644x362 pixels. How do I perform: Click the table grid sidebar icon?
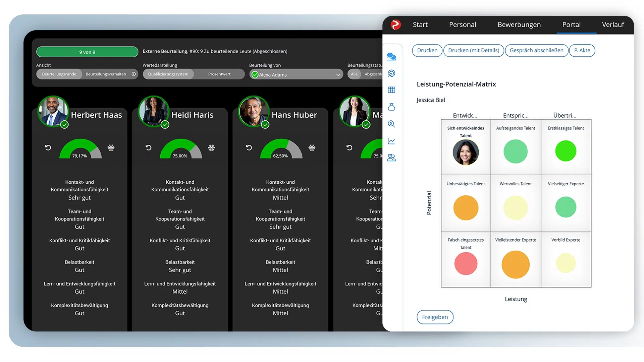pos(391,90)
